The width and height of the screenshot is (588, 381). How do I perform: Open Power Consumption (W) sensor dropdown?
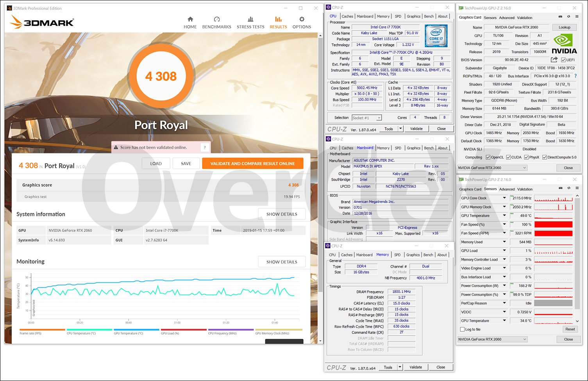504,286
